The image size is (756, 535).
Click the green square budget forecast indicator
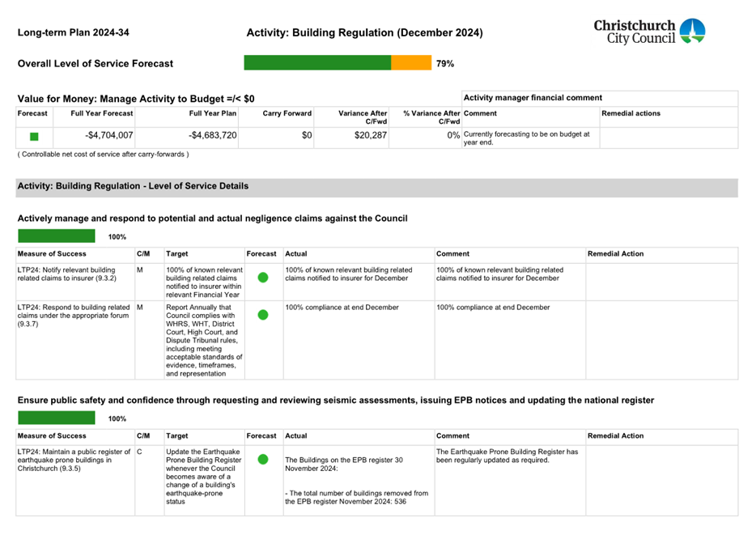(34, 137)
